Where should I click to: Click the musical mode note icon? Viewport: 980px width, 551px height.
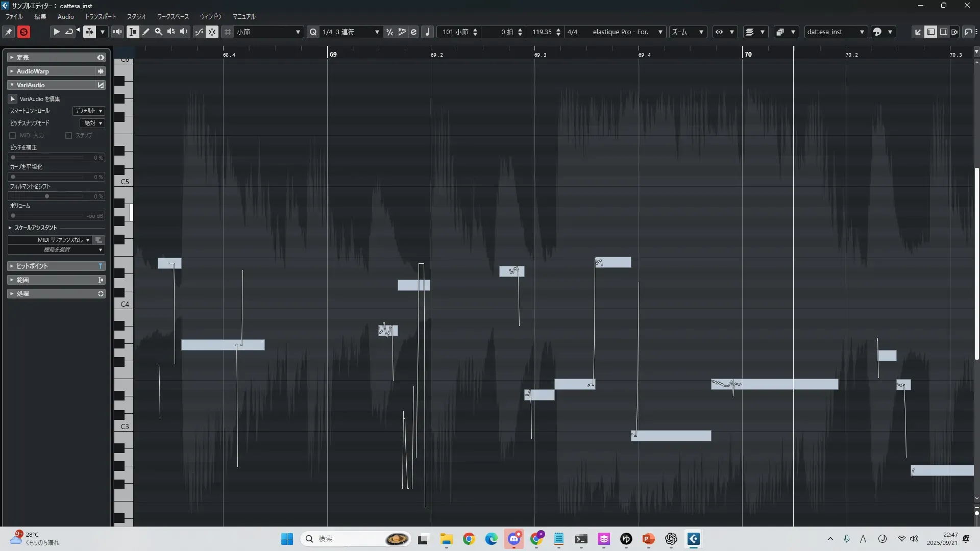pos(428,32)
